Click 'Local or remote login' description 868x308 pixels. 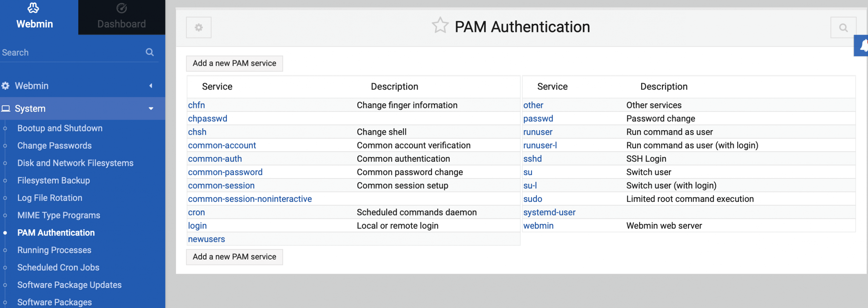(x=397, y=226)
